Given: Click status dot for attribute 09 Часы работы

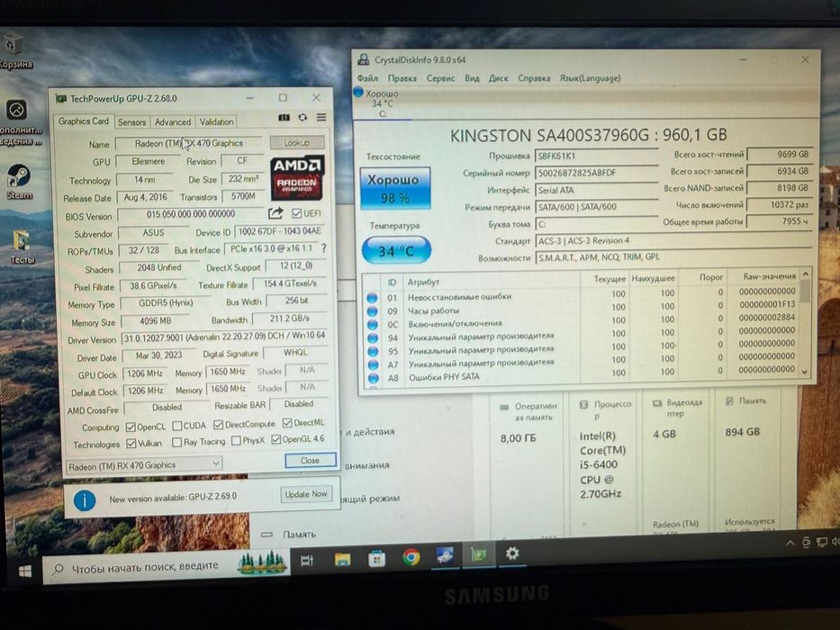Looking at the screenshot, I should (x=373, y=310).
